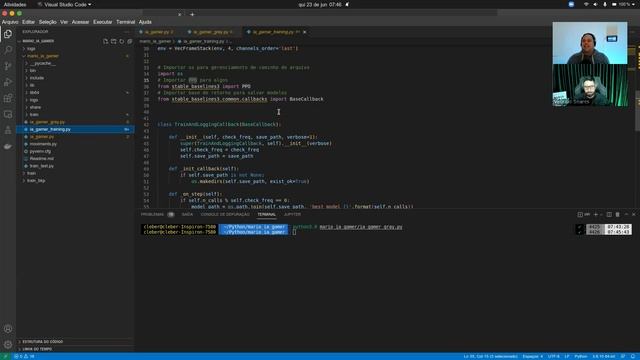This screenshot has width=640, height=360.
Task: Open the Atividades overview
Action: [x=15, y=4]
